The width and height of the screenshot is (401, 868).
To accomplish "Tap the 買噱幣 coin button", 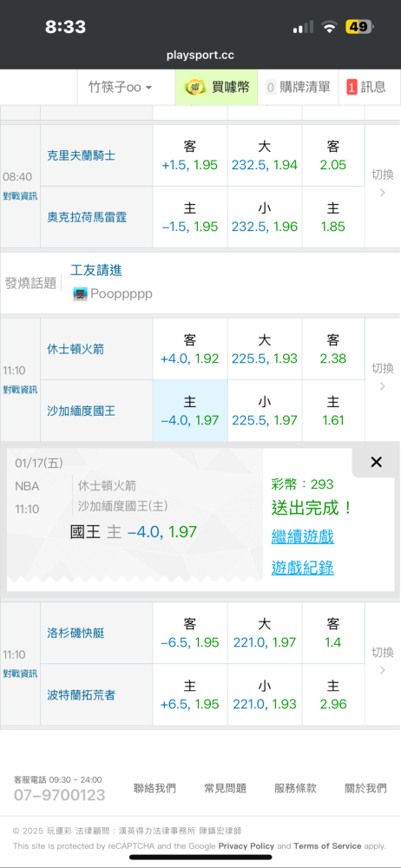I will point(217,87).
